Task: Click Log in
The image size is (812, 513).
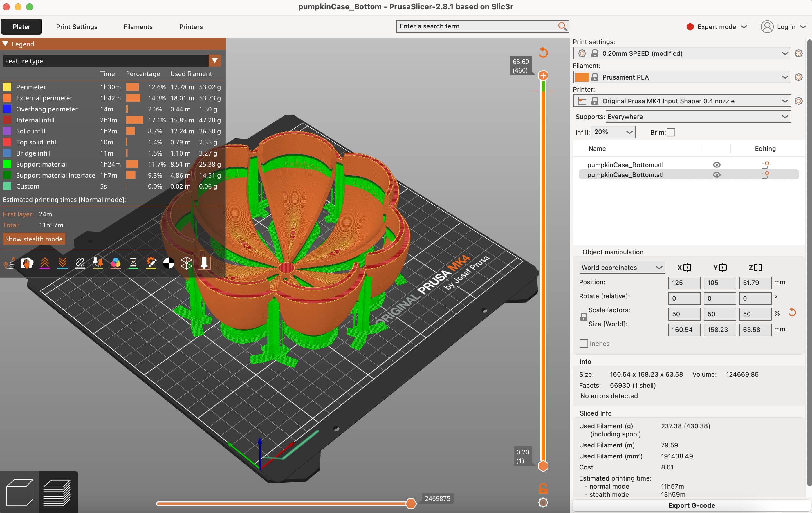Action: (783, 27)
